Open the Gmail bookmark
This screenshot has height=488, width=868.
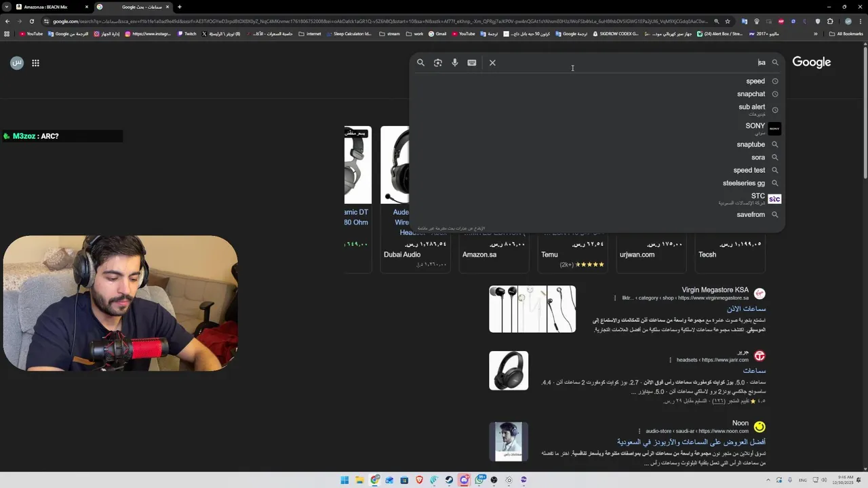(x=437, y=34)
